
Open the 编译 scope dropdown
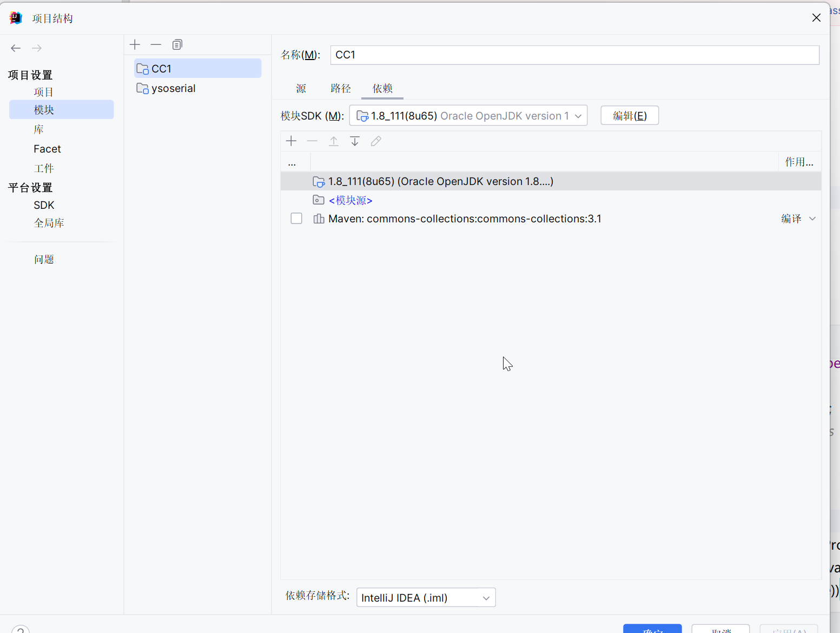(x=798, y=219)
